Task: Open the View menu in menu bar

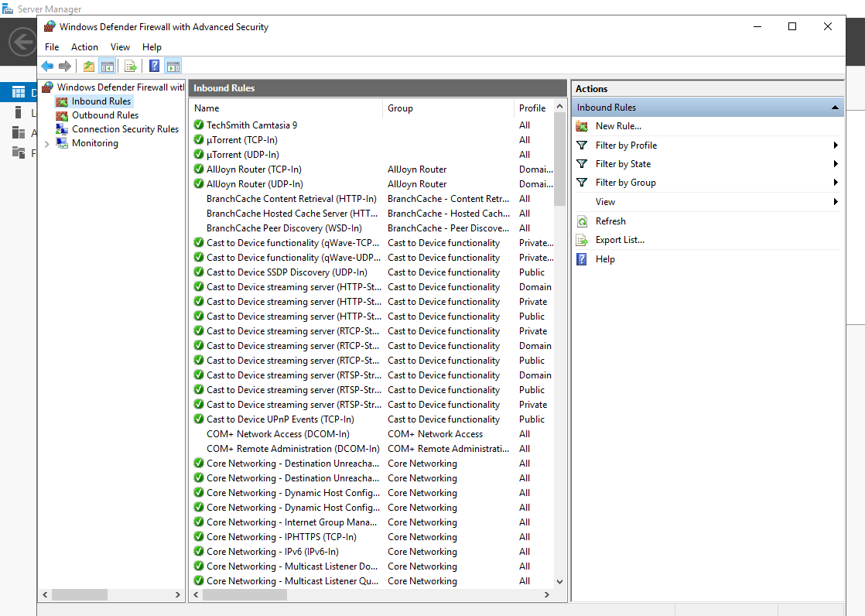Action: tap(120, 47)
